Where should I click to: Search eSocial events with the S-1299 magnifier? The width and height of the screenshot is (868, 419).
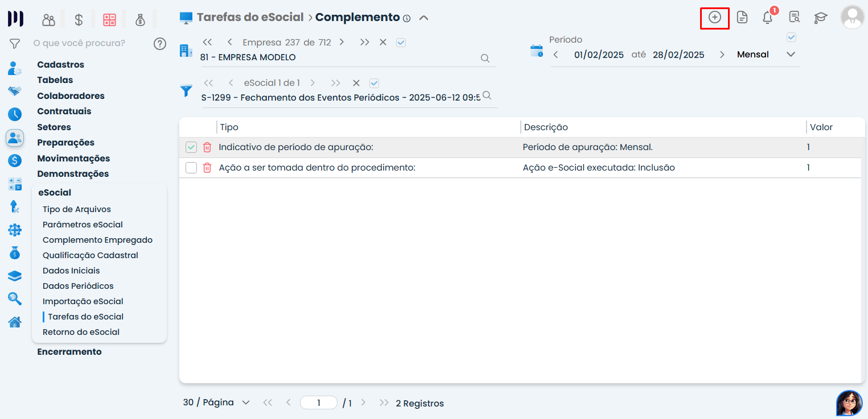tap(487, 96)
